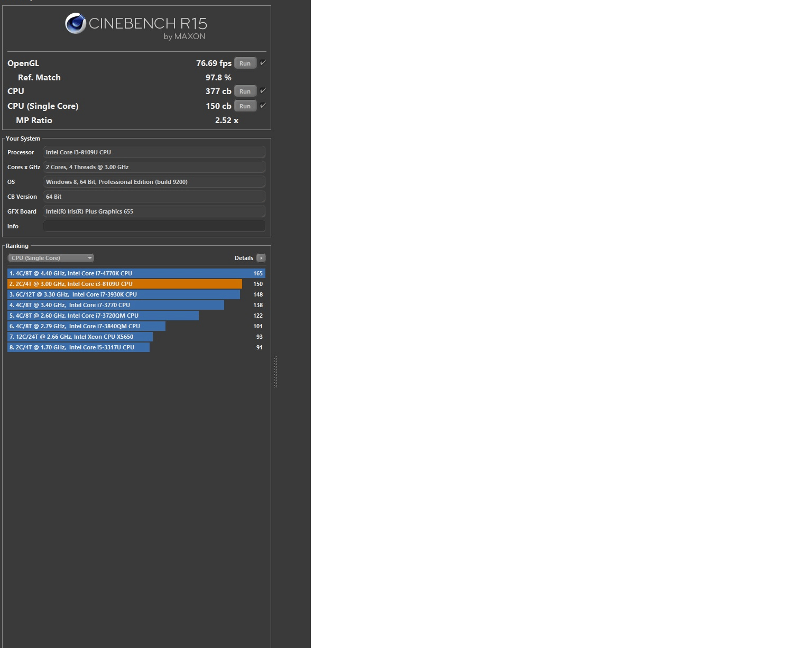812x648 pixels.
Task: Click the score 148 in ranking
Action: point(258,294)
